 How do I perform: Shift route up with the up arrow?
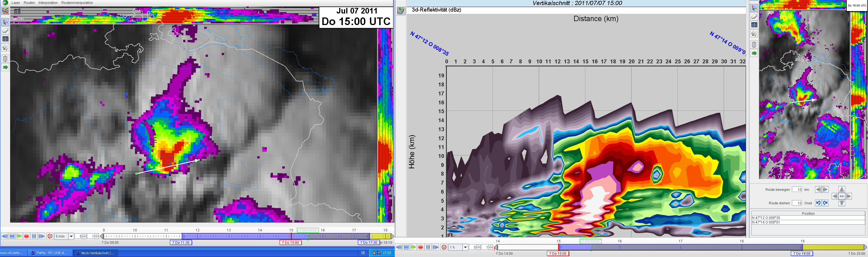(842, 190)
